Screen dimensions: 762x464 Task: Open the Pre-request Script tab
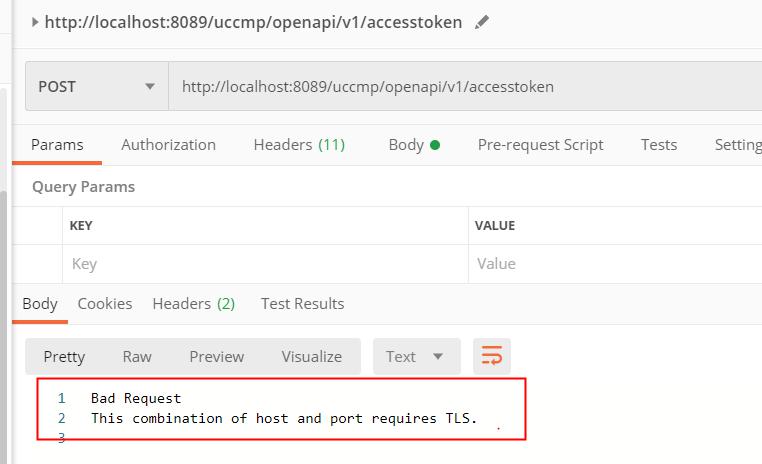coord(540,145)
